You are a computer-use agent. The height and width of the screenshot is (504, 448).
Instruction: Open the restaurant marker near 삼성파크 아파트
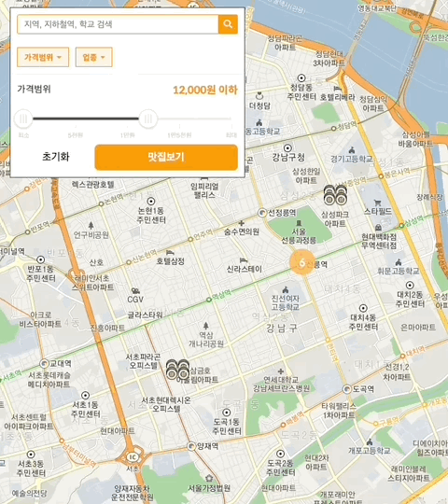point(335,195)
